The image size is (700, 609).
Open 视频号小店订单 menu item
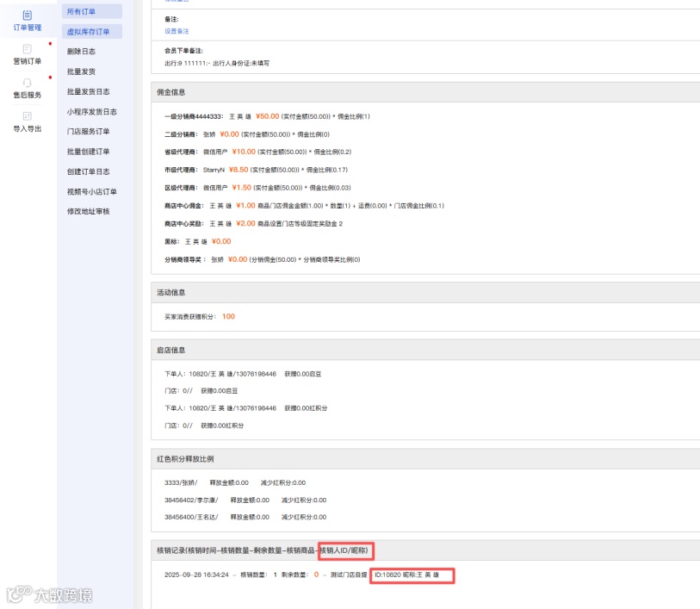tap(92, 191)
